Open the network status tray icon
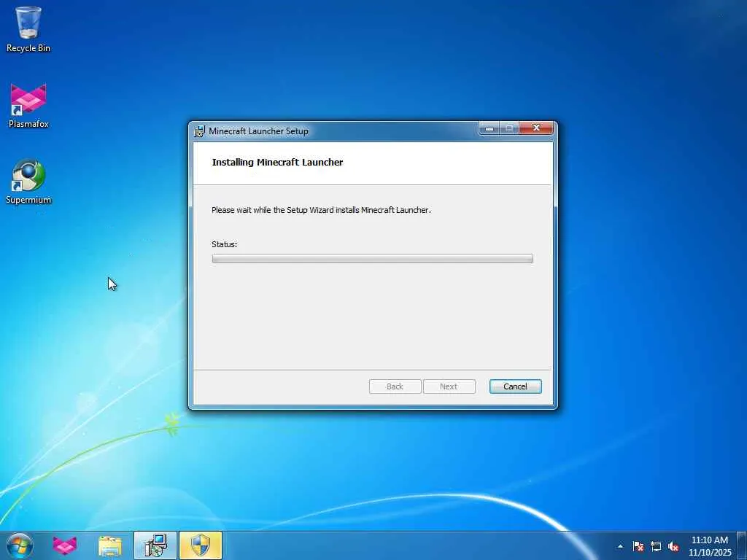The width and height of the screenshot is (747, 560). tap(656, 546)
